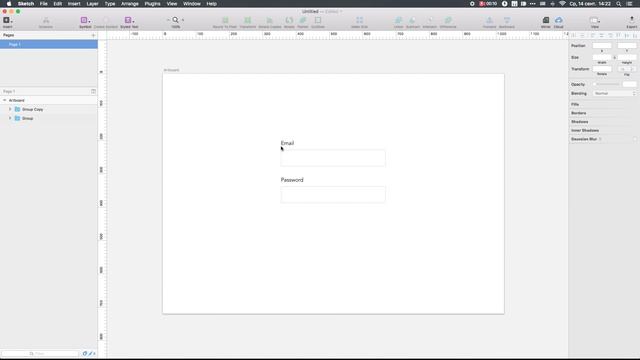This screenshot has width=640, height=360.
Task: Click the Forward arrange icon
Action: tap(489, 20)
